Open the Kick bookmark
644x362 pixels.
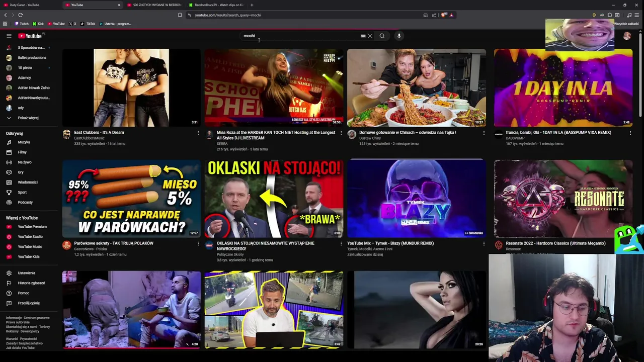tap(38, 24)
